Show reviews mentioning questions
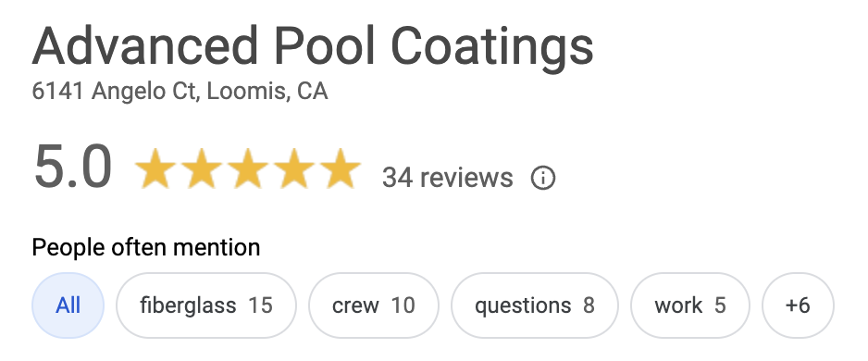The image size is (868, 361). (535, 305)
